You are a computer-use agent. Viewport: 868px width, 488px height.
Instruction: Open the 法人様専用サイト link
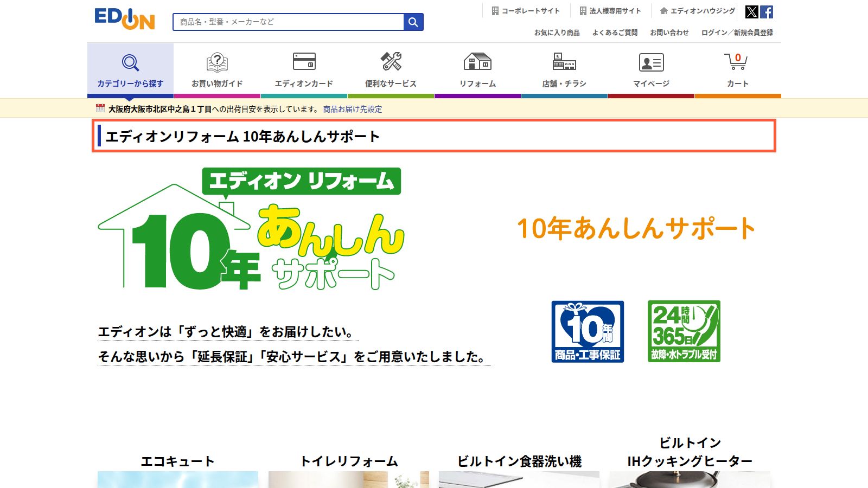(610, 11)
